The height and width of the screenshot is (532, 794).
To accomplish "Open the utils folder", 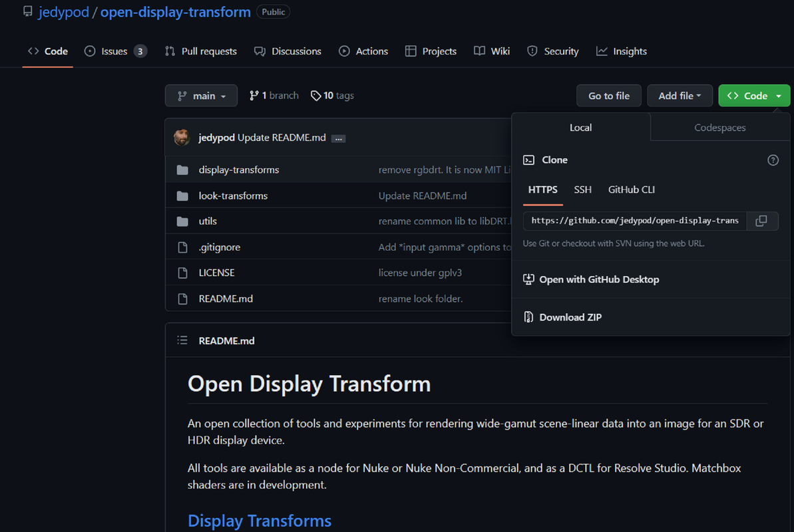I will pos(208,221).
